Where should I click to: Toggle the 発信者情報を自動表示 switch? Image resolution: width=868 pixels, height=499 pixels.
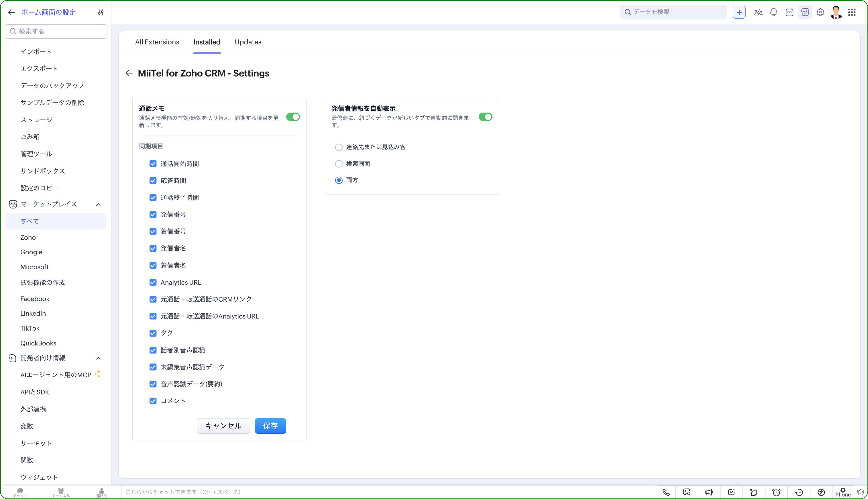(x=486, y=117)
